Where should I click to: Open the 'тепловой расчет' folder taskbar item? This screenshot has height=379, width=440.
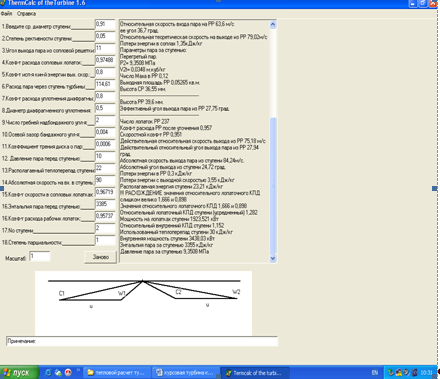click(x=117, y=373)
